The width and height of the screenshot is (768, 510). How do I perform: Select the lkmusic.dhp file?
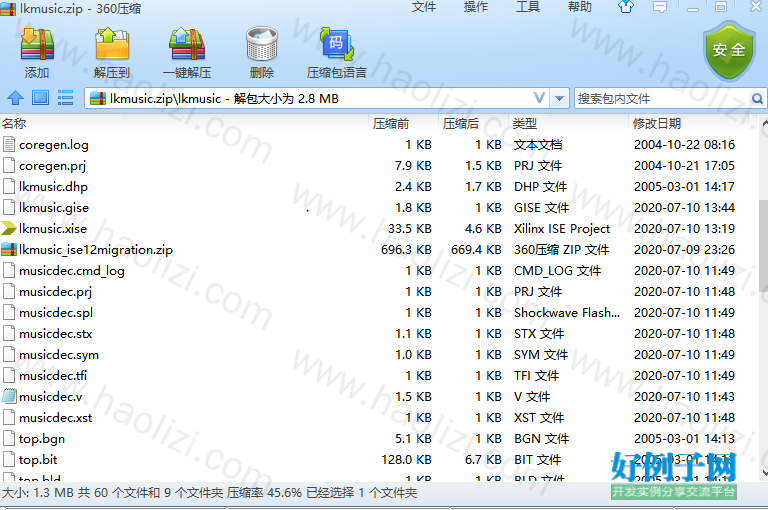click(x=53, y=187)
